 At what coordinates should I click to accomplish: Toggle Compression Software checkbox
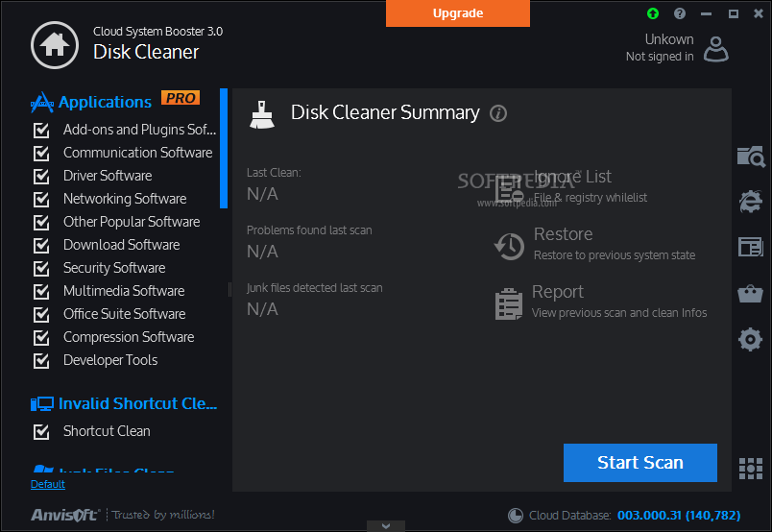[41, 337]
